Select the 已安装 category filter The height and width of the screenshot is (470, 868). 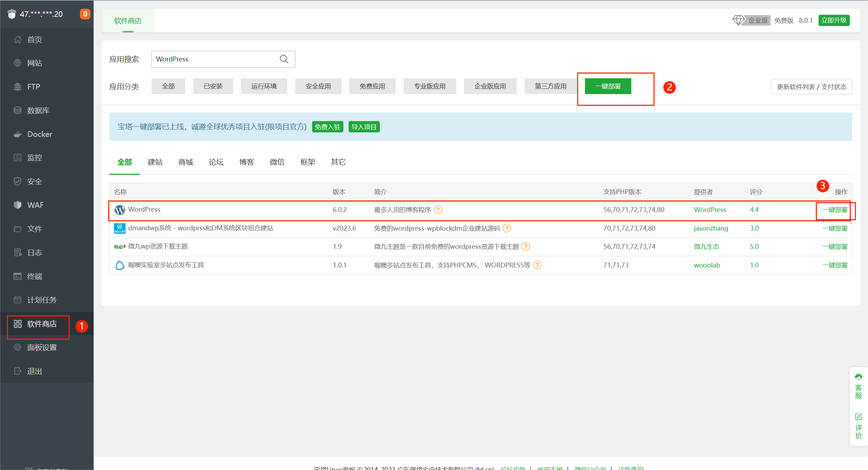coord(213,86)
